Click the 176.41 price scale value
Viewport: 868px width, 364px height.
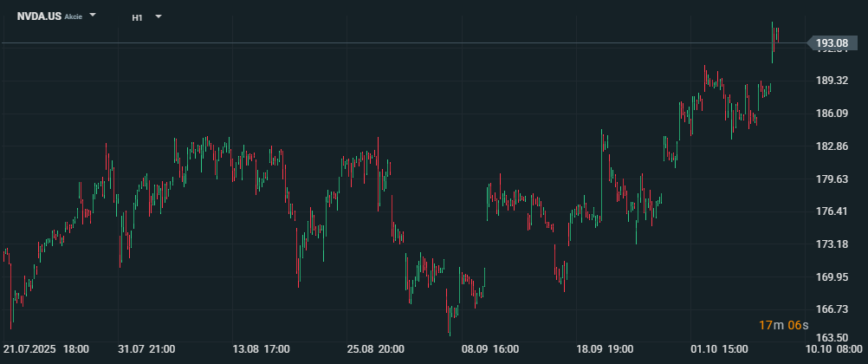(x=831, y=211)
